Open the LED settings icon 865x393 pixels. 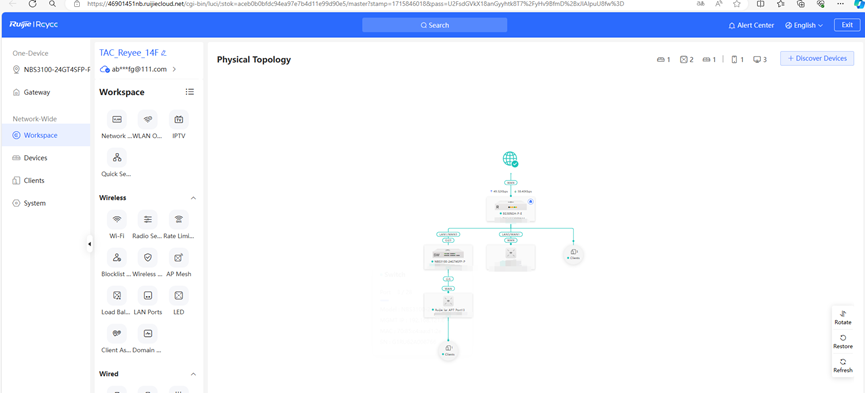point(179,295)
